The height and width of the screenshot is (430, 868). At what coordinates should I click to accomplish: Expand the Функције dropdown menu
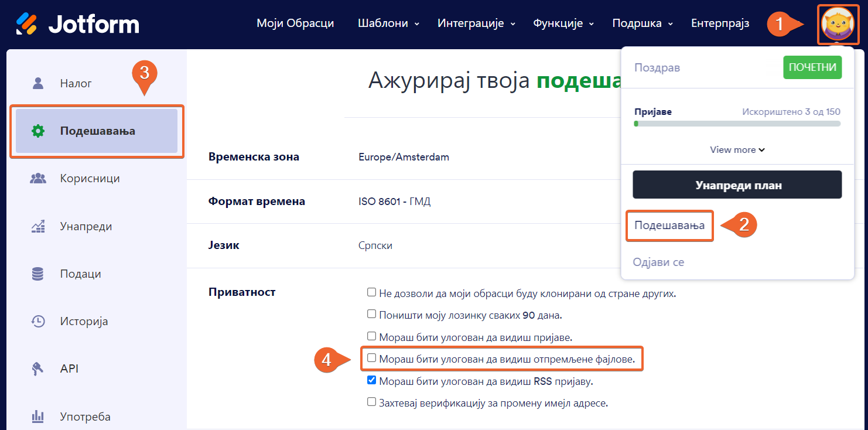pyautogui.click(x=563, y=23)
